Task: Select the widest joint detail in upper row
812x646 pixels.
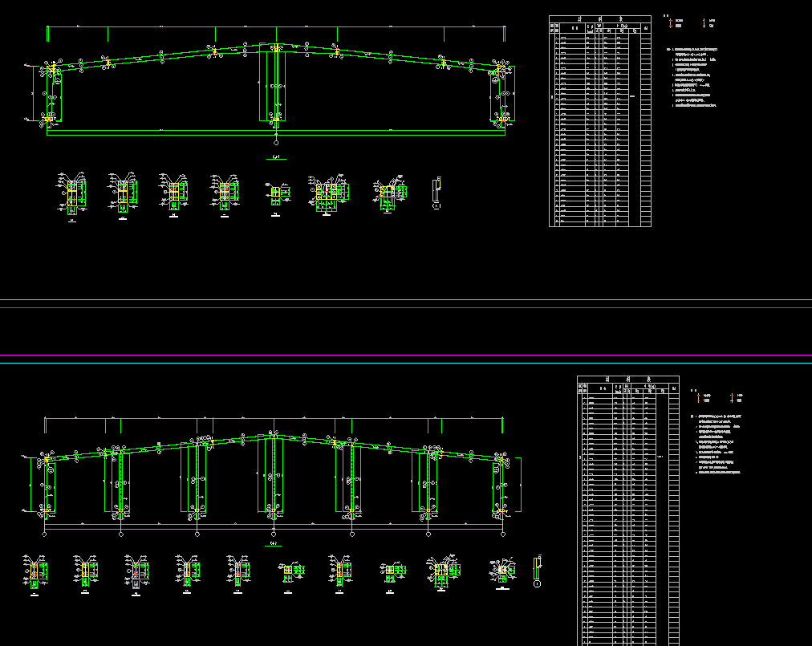Action: (327, 193)
